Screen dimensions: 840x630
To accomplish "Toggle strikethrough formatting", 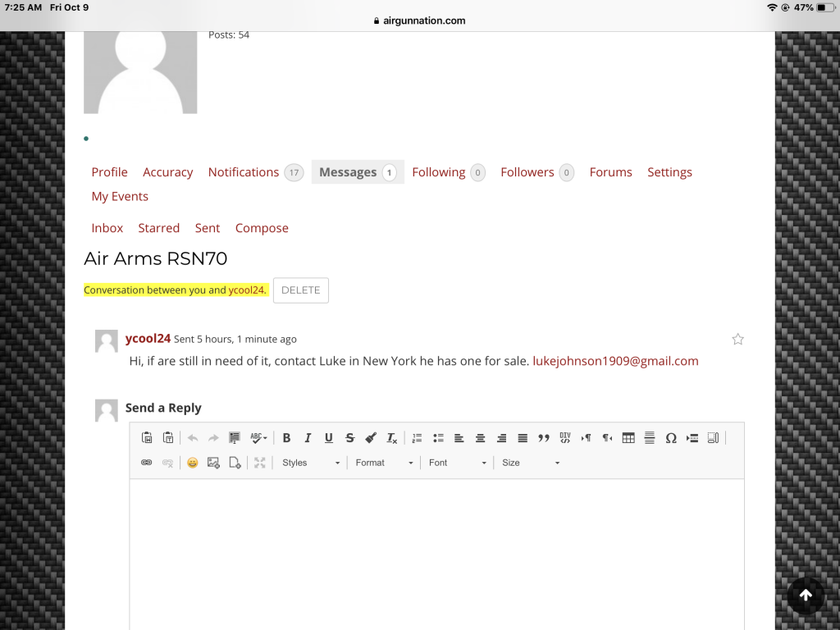I will click(349, 438).
